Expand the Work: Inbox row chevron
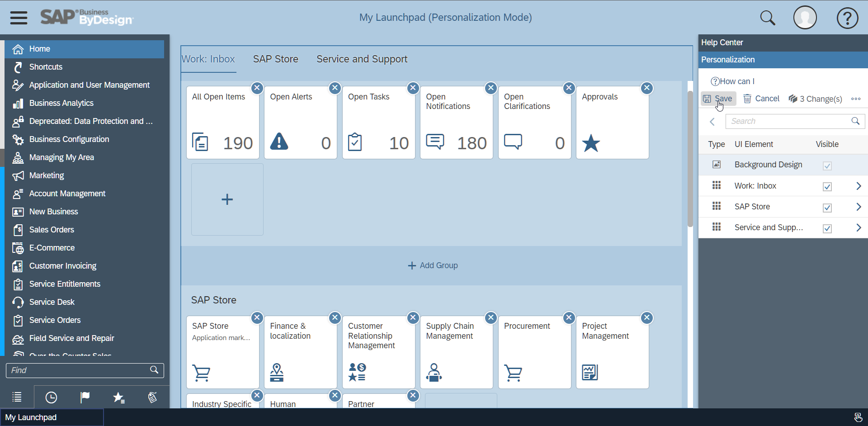The height and width of the screenshot is (426, 868). click(858, 186)
